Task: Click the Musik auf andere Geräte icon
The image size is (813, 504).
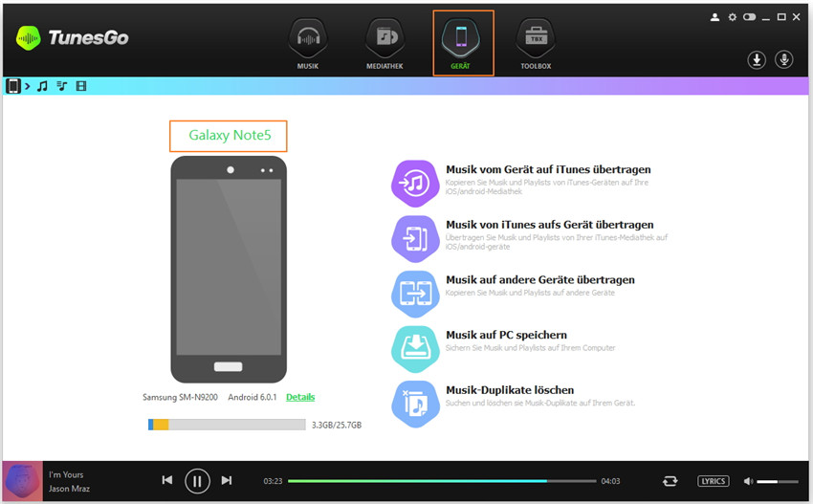Action: pos(415,294)
